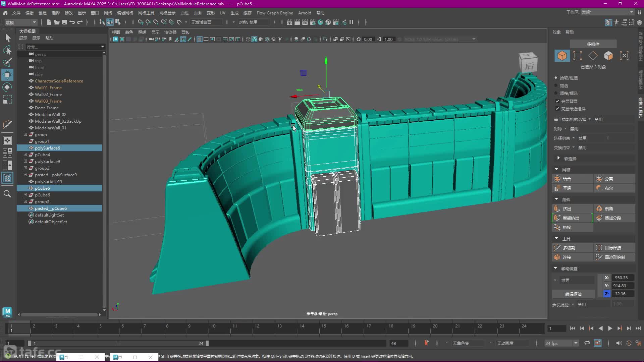Open the UV menu
The width and height of the screenshot is (644, 362).
pos(222,13)
